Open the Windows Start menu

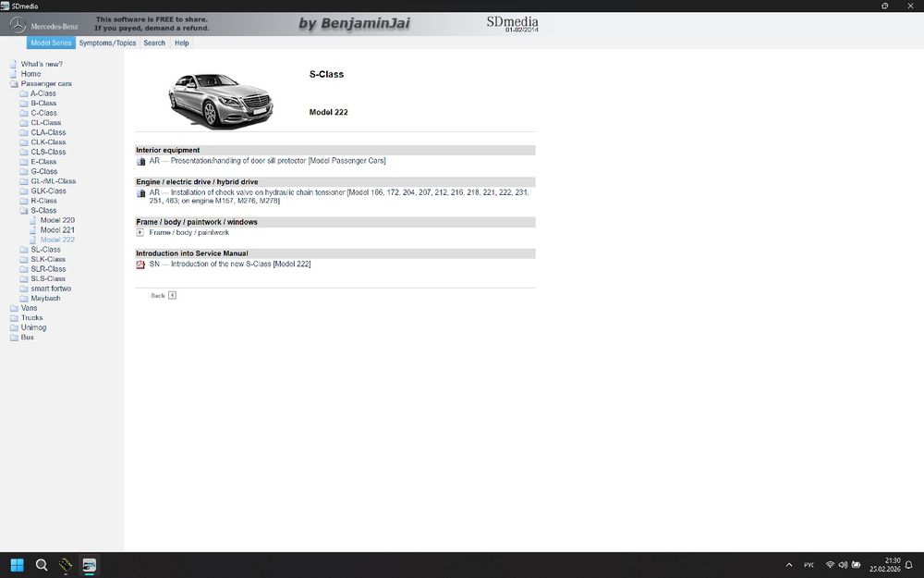[x=17, y=565]
